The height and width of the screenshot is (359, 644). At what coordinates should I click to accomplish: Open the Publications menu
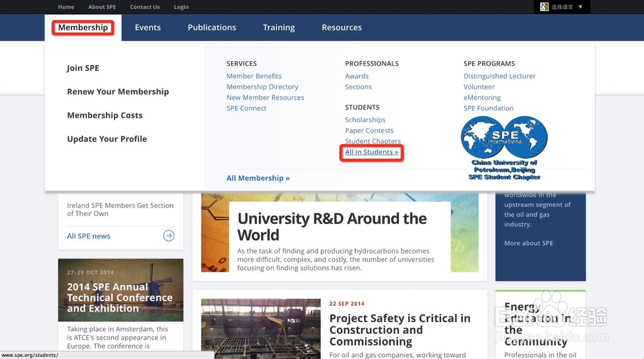pyautogui.click(x=212, y=28)
